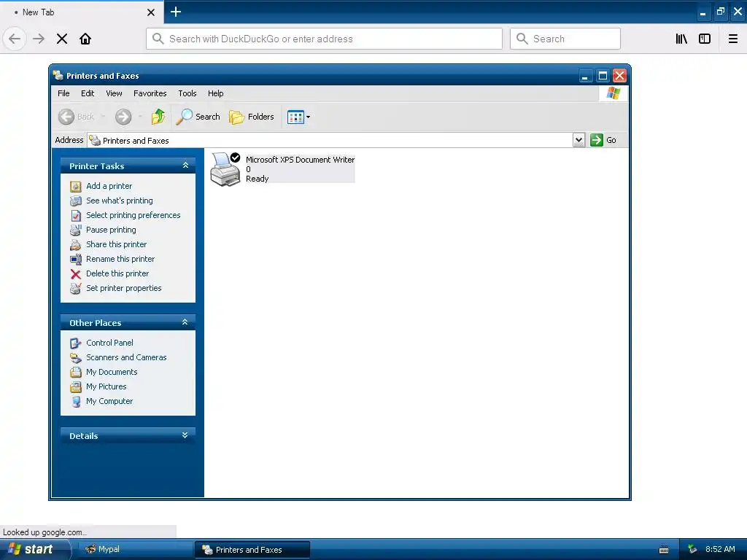Click the browser Stop loading X icon
This screenshot has width=747, height=560.
pos(62,39)
